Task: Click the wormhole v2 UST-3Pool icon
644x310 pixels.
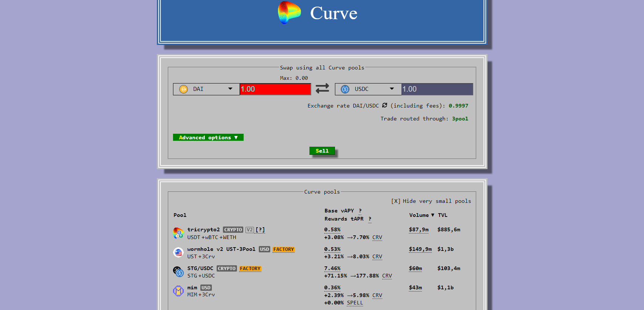Action: click(x=178, y=252)
